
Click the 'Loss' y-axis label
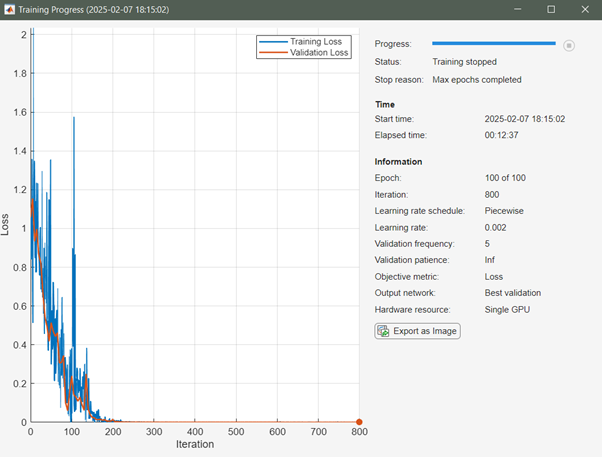coord(5,225)
